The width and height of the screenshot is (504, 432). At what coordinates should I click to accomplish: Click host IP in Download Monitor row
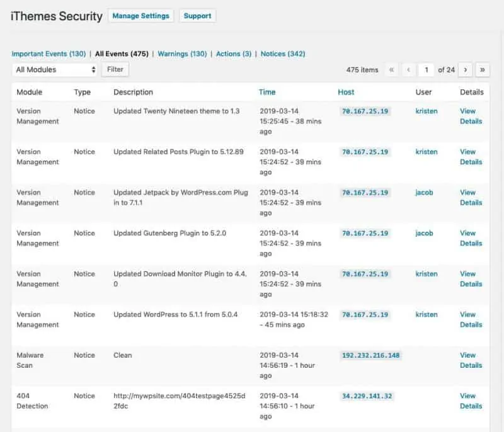click(x=365, y=274)
